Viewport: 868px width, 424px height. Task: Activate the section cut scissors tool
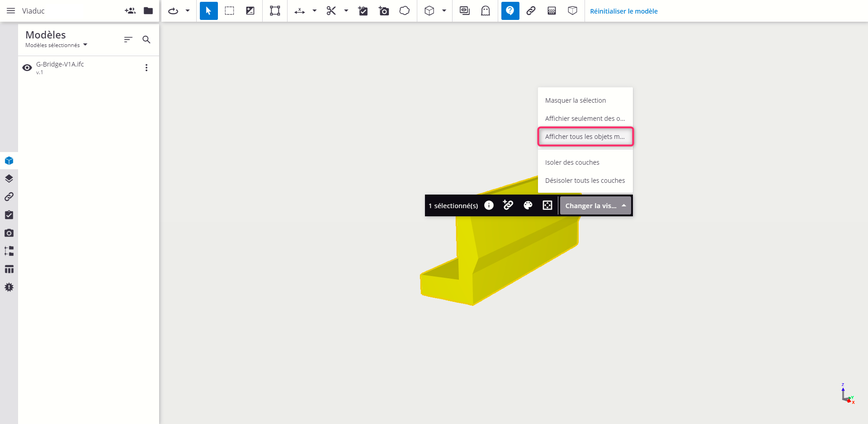pyautogui.click(x=332, y=10)
